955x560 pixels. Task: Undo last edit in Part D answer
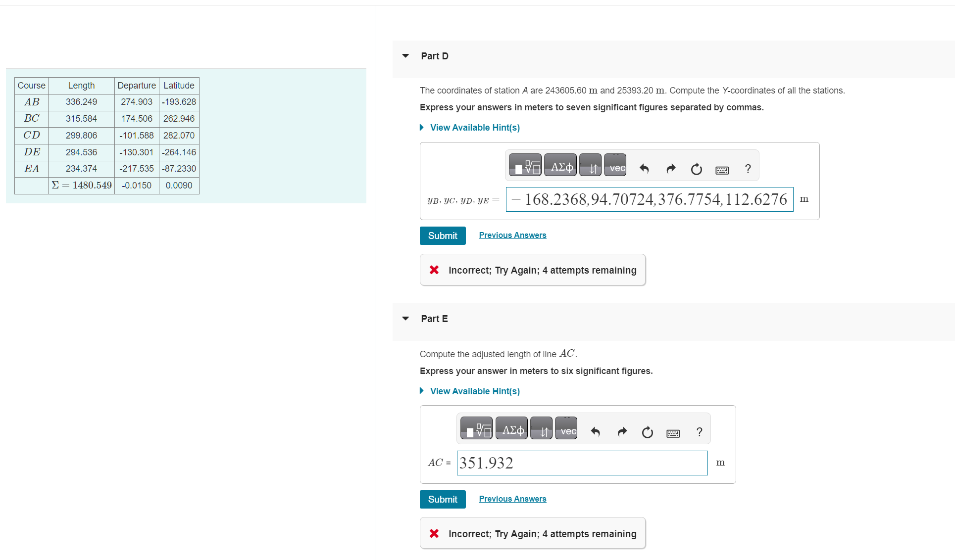pyautogui.click(x=644, y=169)
